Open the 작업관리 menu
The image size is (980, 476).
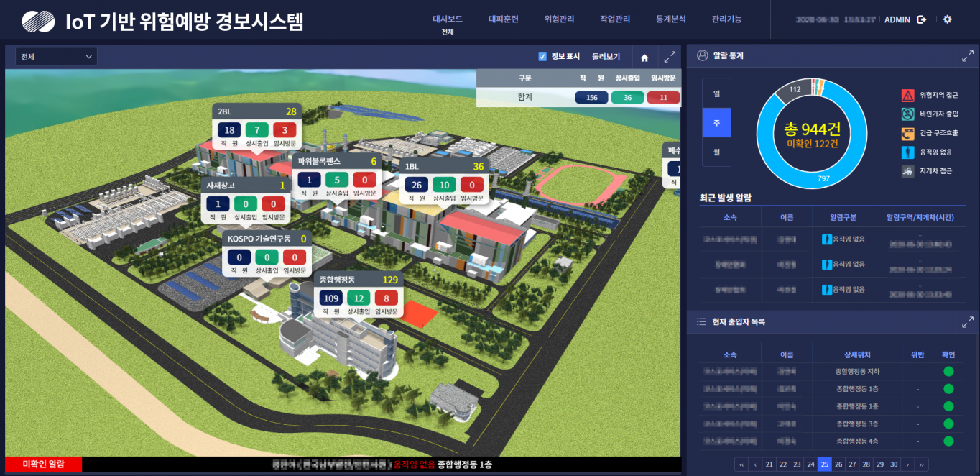click(615, 19)
